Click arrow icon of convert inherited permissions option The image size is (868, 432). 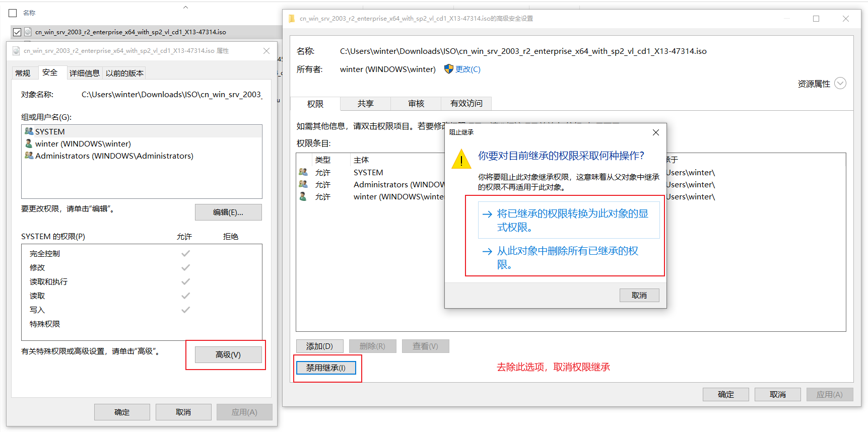click(x=487, y=214)
